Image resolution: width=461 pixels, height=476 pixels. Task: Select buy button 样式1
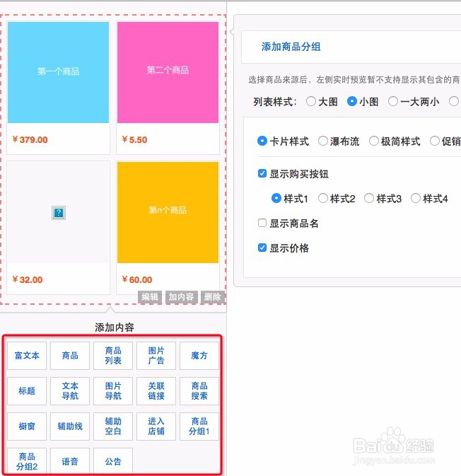tap(276, 198)
